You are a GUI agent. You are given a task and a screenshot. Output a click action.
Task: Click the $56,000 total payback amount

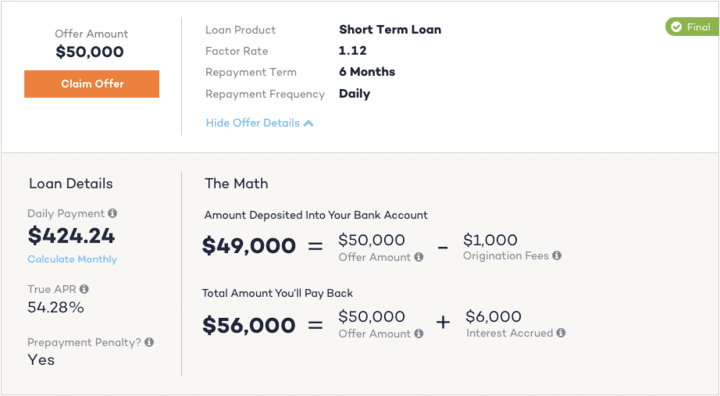(x=249, y=325)
